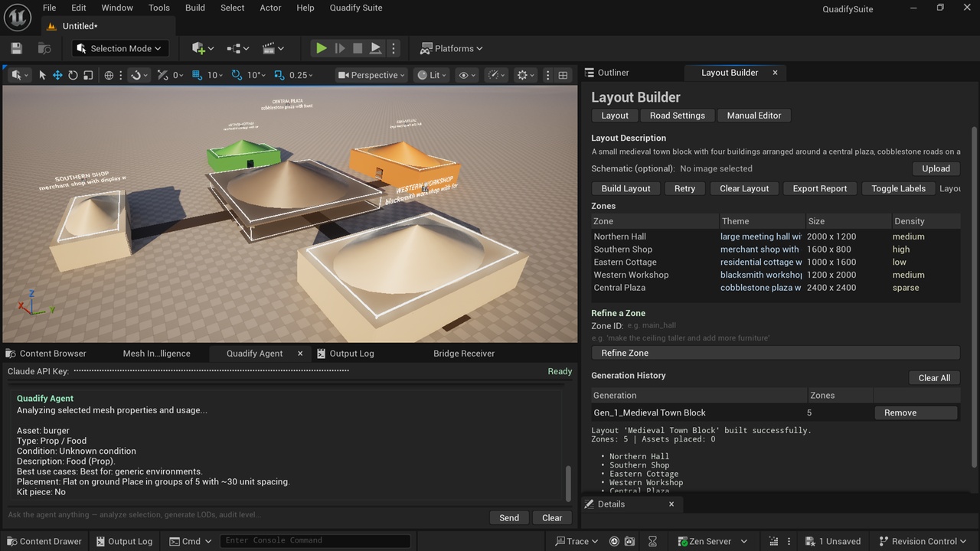This screenshot has width=980, height=551.
Task: Choose the Select objects arrow tool
Action: click(42, 75)
